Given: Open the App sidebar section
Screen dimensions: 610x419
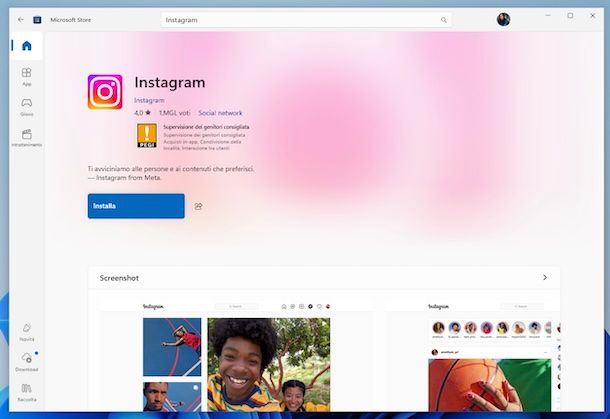Looking at the screenshot, I should (x=26, y=76).
